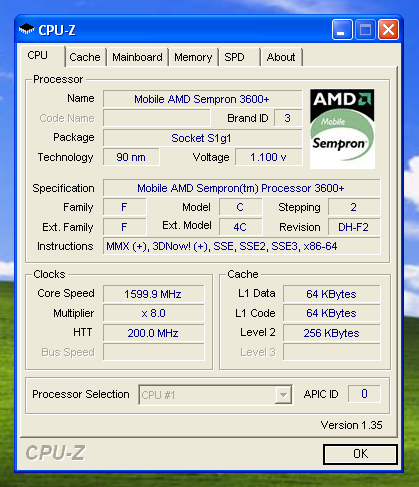The width and height of the screenshot is (419, 487).
Task: Click the 'Core Speed' label
Action: pyautogui.click(x=66, y=293)
